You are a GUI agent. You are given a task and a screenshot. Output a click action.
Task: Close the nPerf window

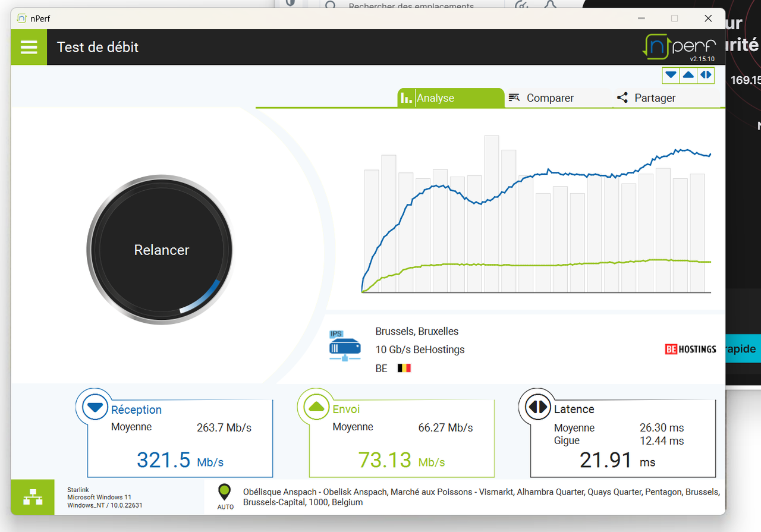(708, 18)
